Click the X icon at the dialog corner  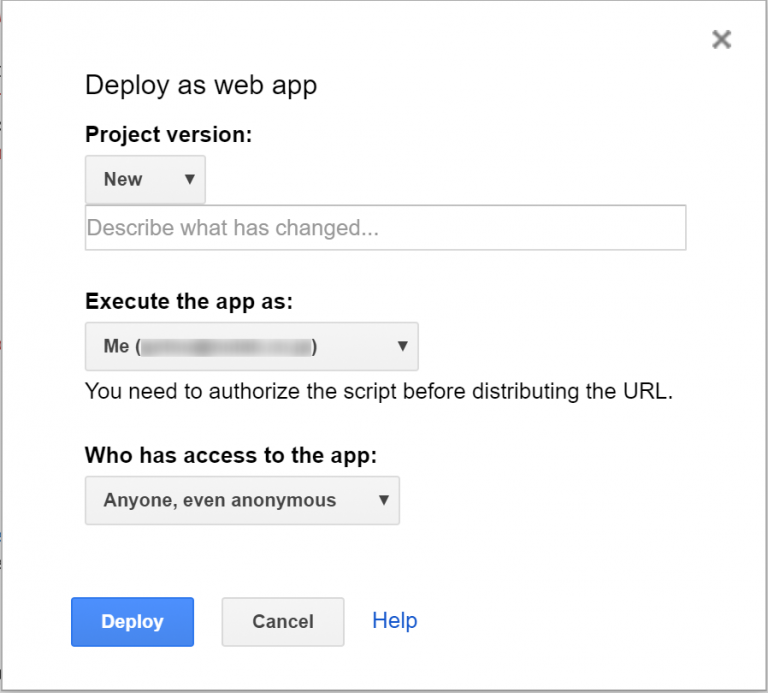(x=721, y=39)
